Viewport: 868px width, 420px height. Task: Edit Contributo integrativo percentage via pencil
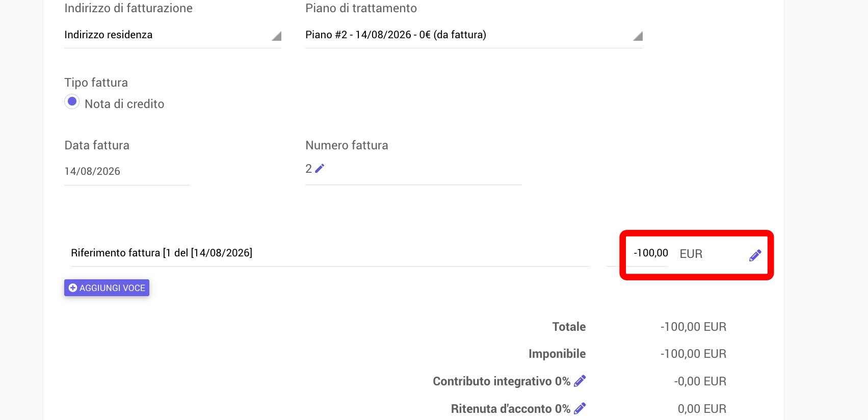(580, 381)
